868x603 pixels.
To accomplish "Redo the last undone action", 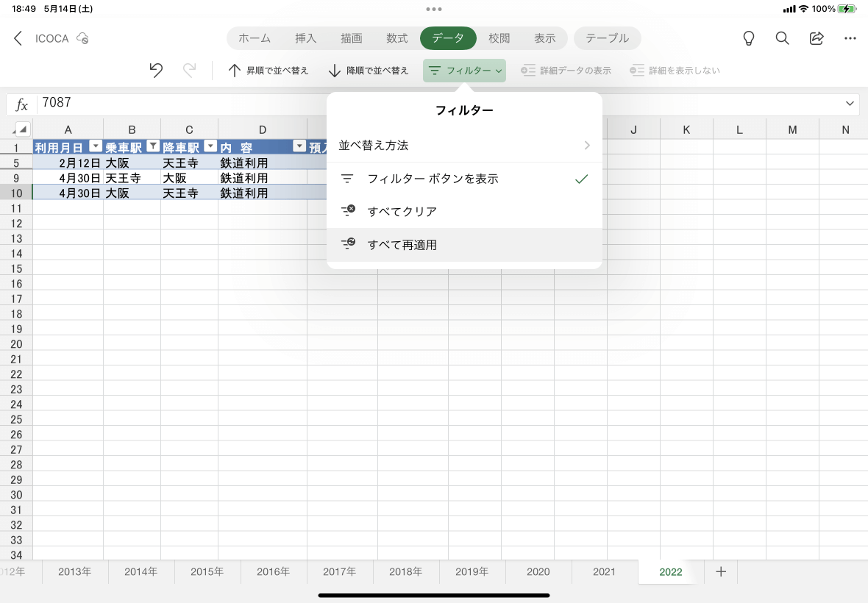I will [189, 71].
